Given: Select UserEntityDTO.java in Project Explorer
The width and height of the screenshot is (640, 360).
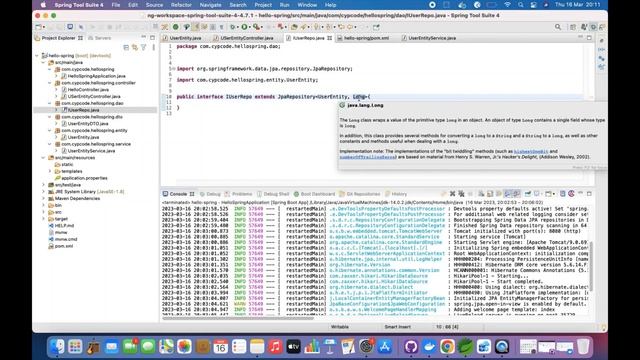Looking at the screenshot, I should pos(84,124).
